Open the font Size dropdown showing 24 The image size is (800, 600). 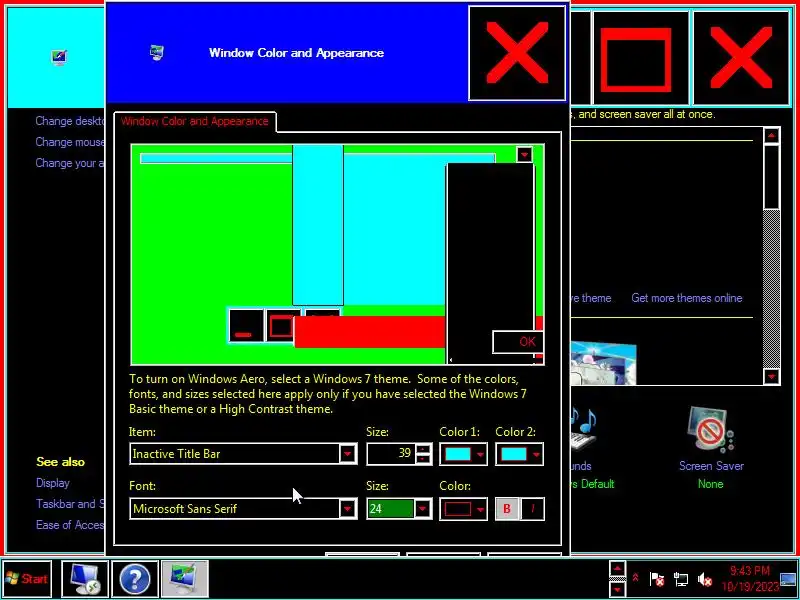[x=399, y=509]
